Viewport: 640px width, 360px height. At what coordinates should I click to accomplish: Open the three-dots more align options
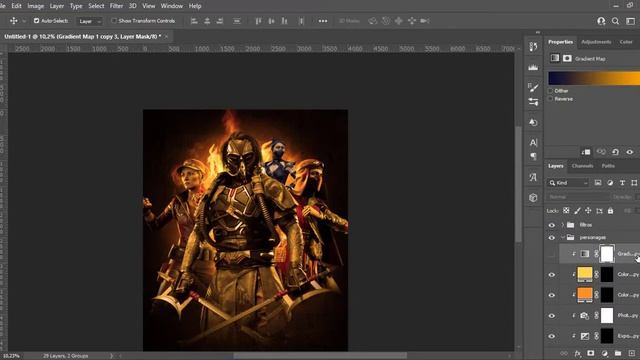[323, 21]
